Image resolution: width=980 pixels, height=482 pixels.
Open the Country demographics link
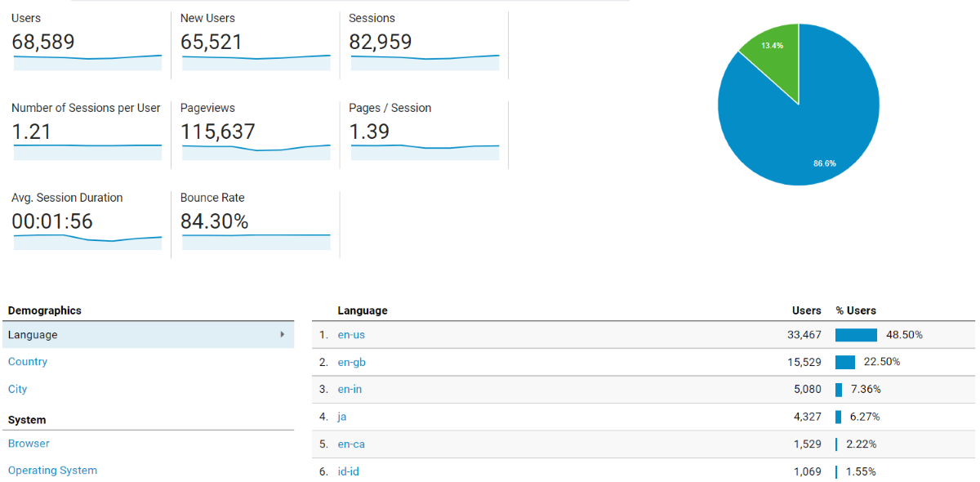[28, 362]
